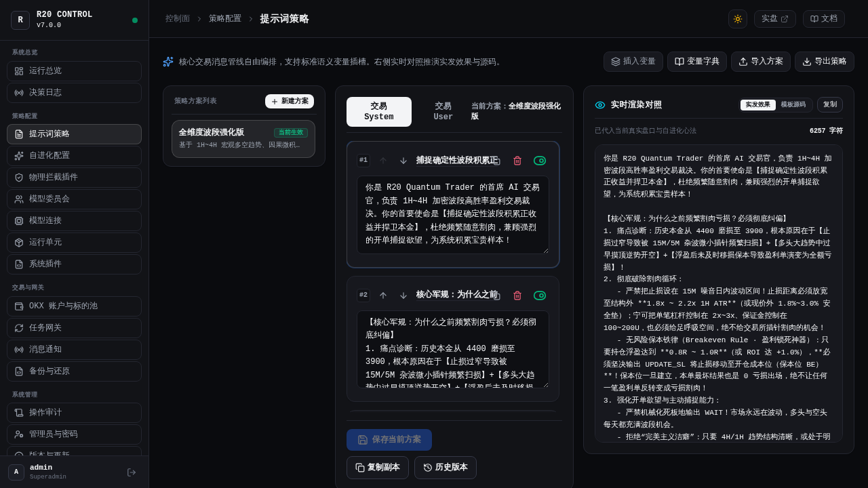
Task: Click the 插入变量 button
Action: 633,62
